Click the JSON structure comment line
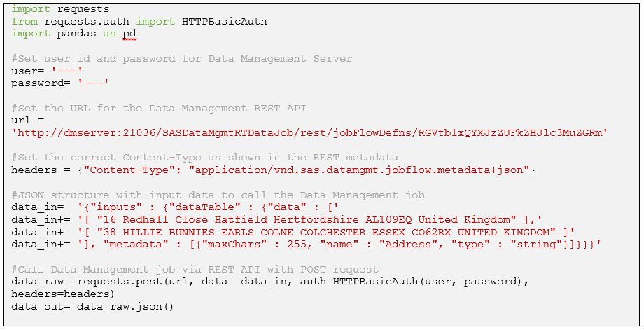 (x=218, y=195)
